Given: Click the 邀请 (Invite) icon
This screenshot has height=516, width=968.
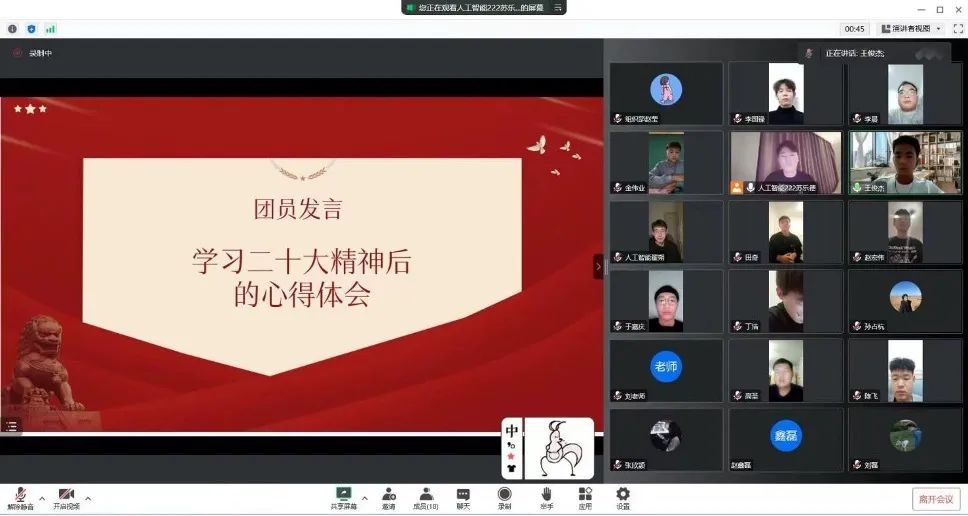Looking at the screenshot, I should [388, 495].
